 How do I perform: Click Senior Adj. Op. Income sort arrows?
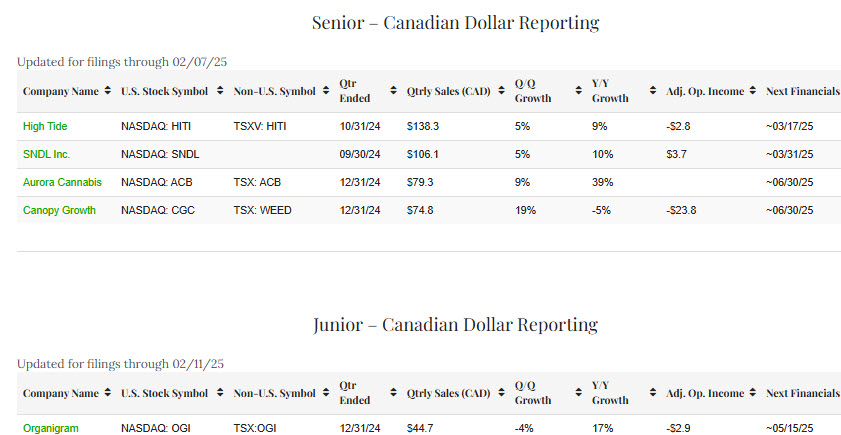(753, 91)
